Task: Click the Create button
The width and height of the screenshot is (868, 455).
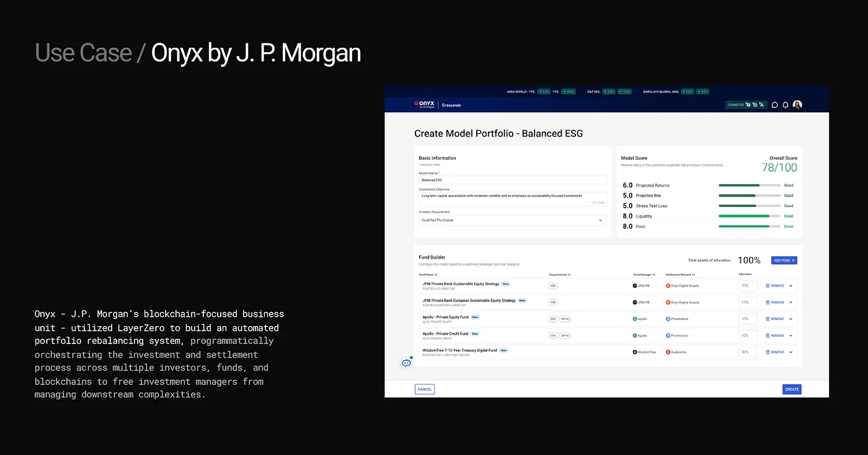Action: pos(792,389)
